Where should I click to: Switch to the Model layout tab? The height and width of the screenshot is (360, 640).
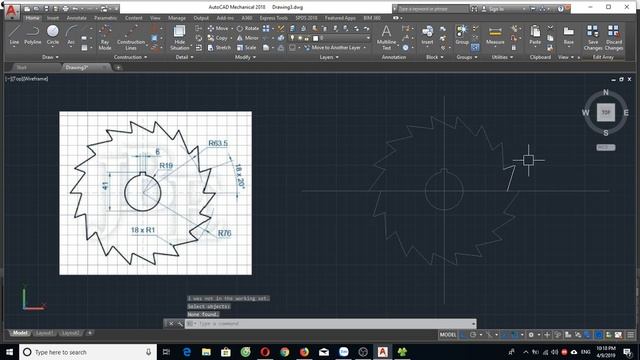tap(20, 333)
